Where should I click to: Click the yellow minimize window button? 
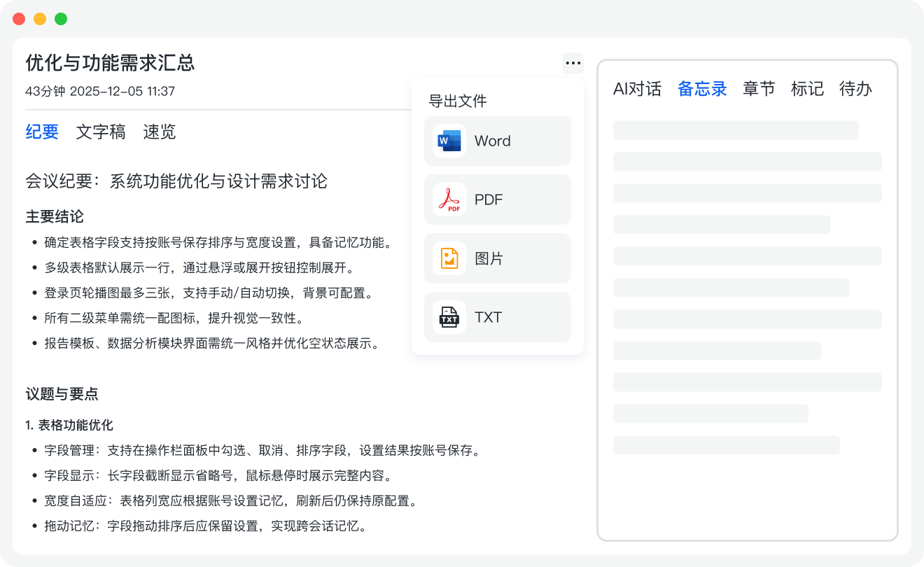click(x=40, y=19)
